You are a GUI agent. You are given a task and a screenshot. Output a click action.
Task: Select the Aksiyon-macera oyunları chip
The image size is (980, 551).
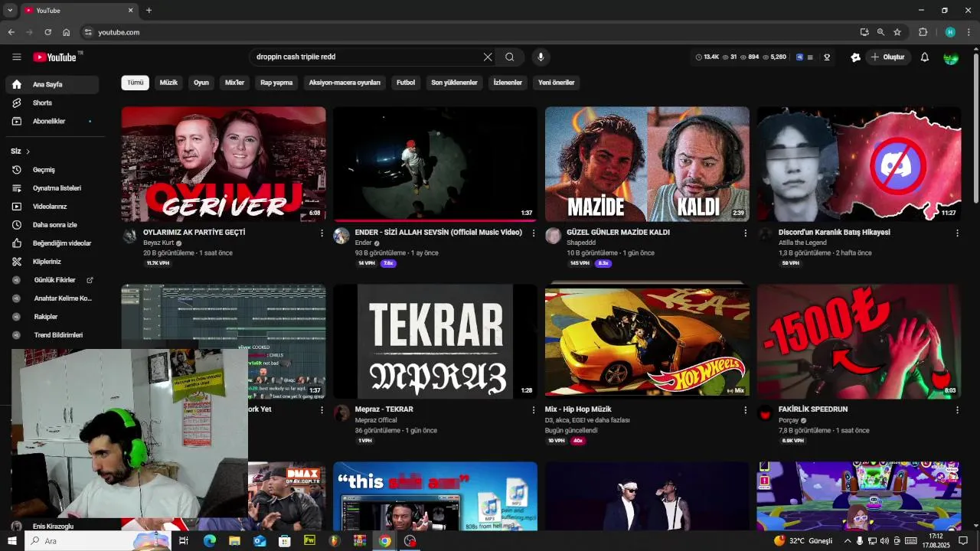pyautogui.click(x=345, y=83)
